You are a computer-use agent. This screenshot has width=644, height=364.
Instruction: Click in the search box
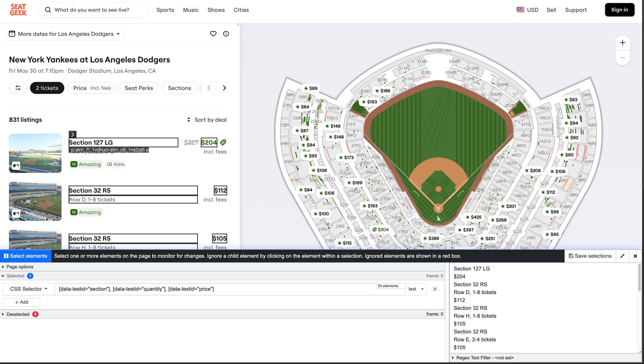tap(93, 10)
